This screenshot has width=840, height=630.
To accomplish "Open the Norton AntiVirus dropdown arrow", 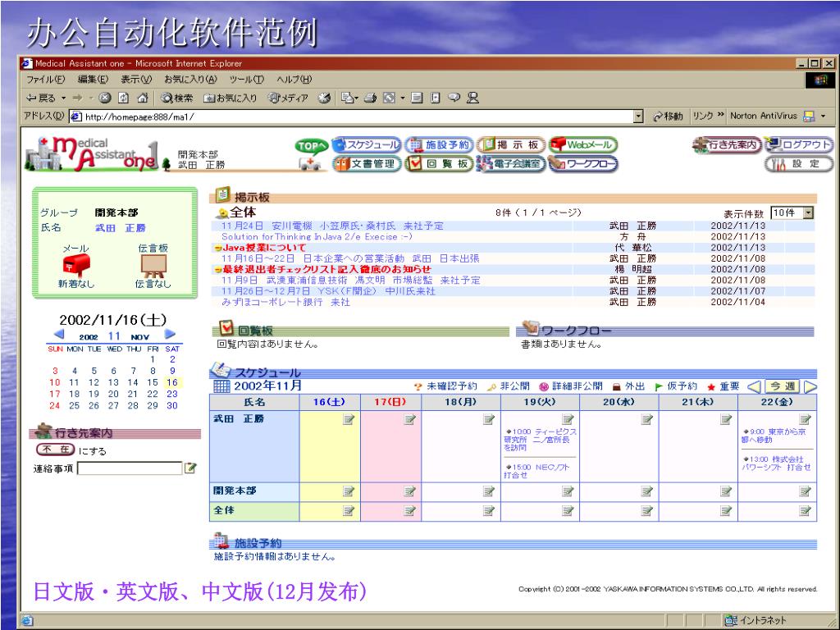I will click(x=824, y=116).
